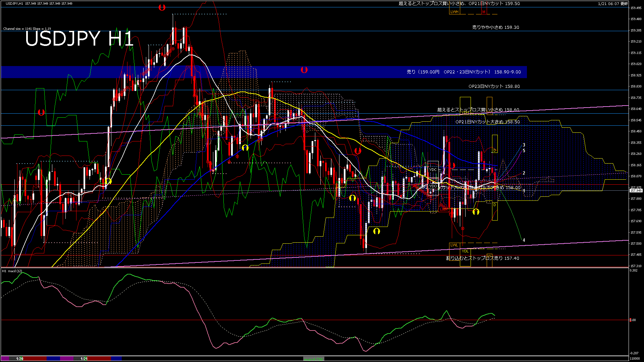Click the red marker inside the blue sell zone
The height and width of the screenshot is (362, 644).
coord(304,70)
